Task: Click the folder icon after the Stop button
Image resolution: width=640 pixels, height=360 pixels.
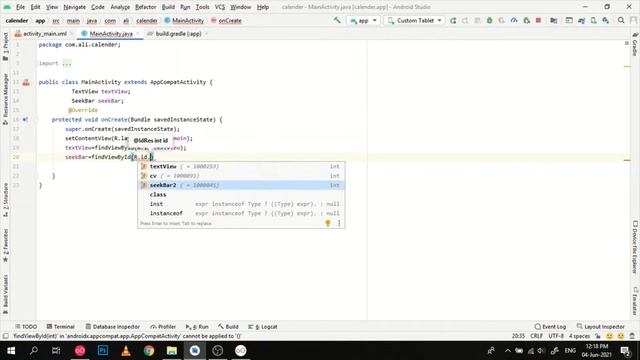Action: (x=553, y=20)
